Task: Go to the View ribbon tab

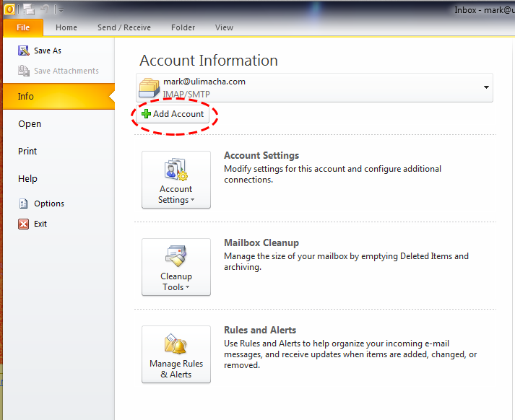Action: pyautogui.click(x=224, y=27)
